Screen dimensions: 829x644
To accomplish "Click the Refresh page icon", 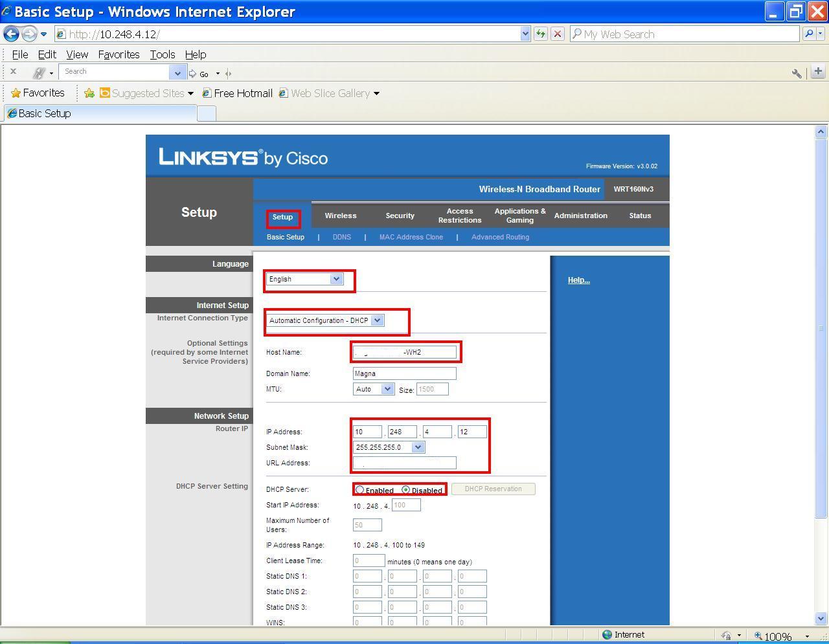I will click(x=541, y=34).
